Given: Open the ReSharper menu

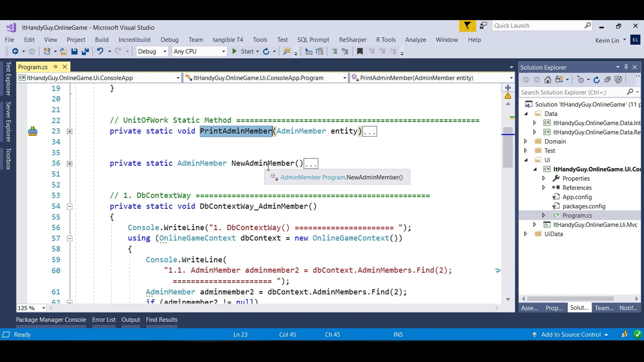Looking at the screenshot, I should pyautogui.click(x=353, y=40).
